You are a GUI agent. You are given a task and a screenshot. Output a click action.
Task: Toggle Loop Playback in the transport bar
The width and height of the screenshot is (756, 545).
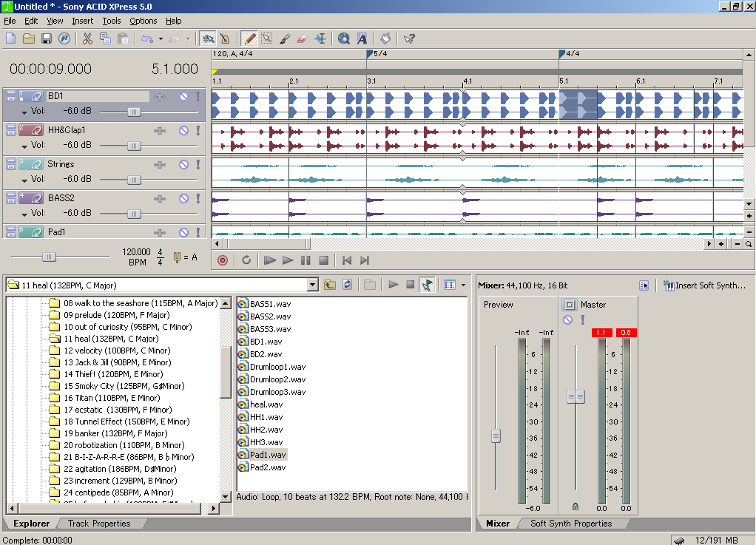point(246,260)
